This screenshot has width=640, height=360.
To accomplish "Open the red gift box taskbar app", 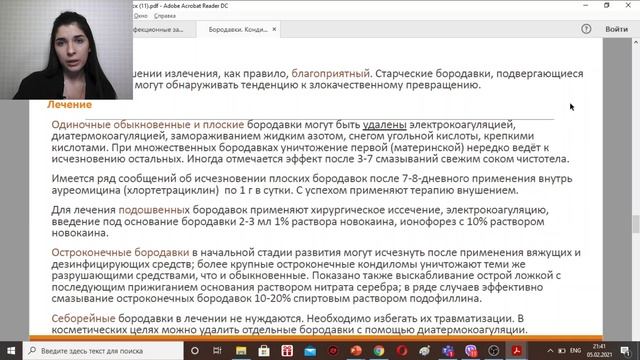I will (x=287, y=351).
